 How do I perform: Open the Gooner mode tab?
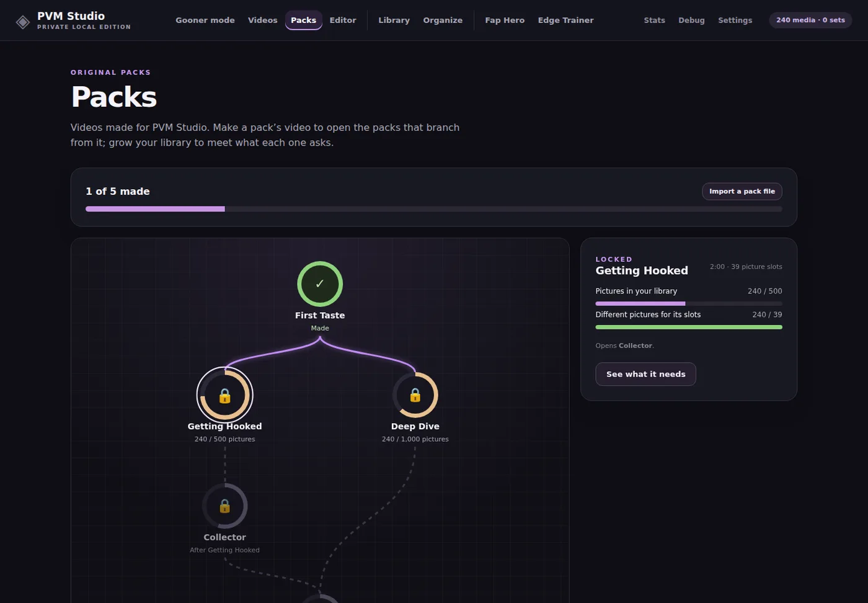coord(205,20)
